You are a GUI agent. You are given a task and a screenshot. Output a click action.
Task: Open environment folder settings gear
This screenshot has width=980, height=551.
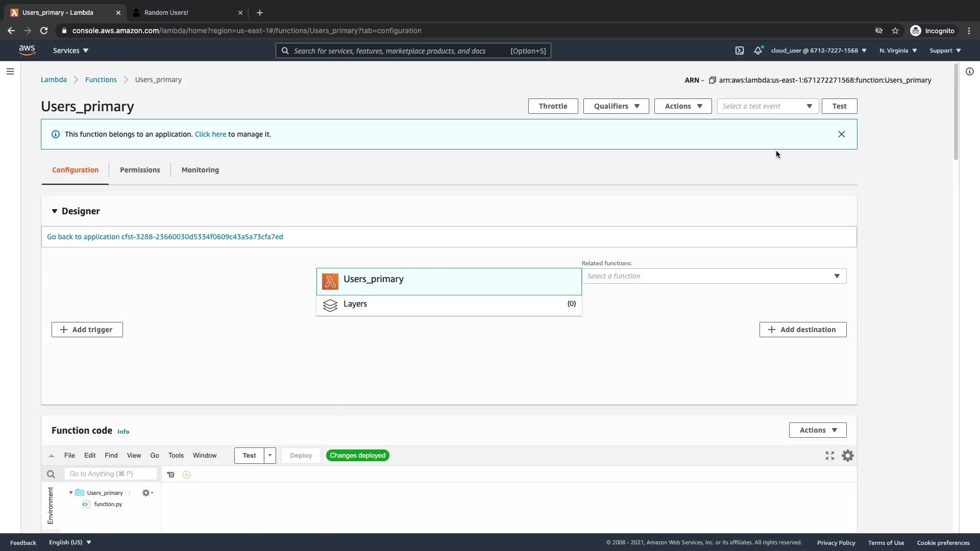(147, 493)
